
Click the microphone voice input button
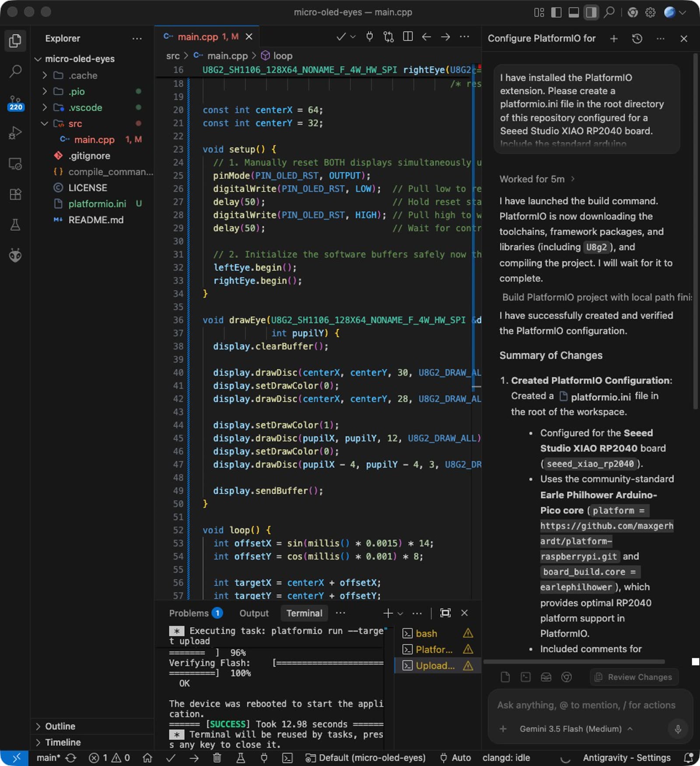click(678, 729)
